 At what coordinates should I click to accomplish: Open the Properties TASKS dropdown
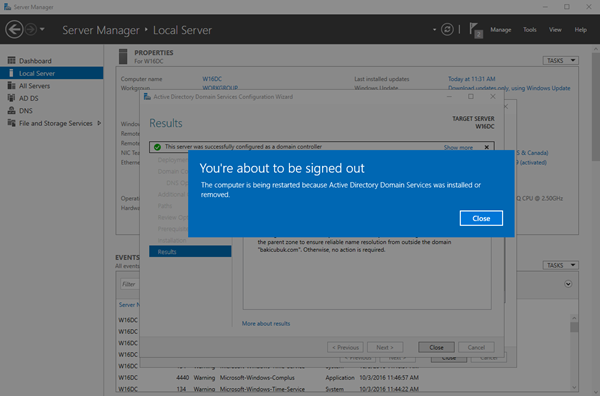[x=561, y=60]
